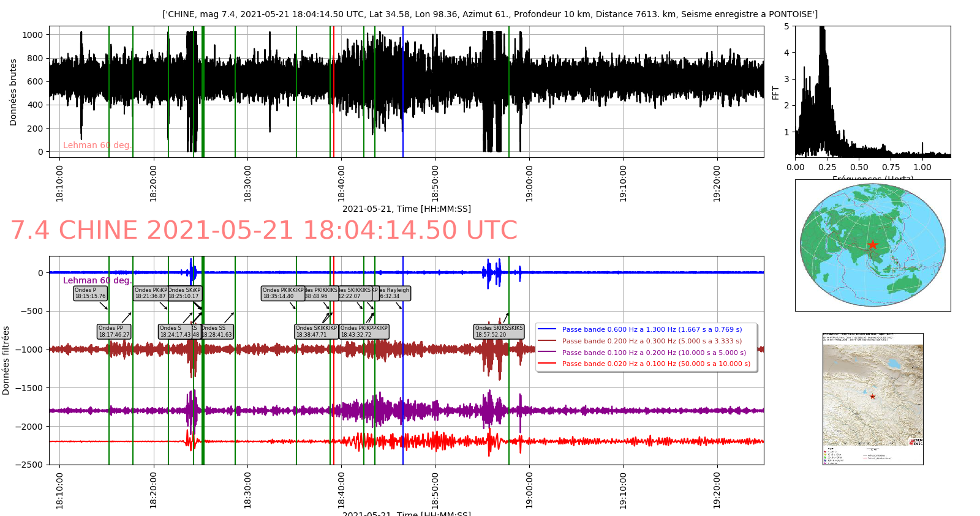The image size is (980, 516).
Task: Click the Ondes P annotation box
Action: click(x=90, y=293)
